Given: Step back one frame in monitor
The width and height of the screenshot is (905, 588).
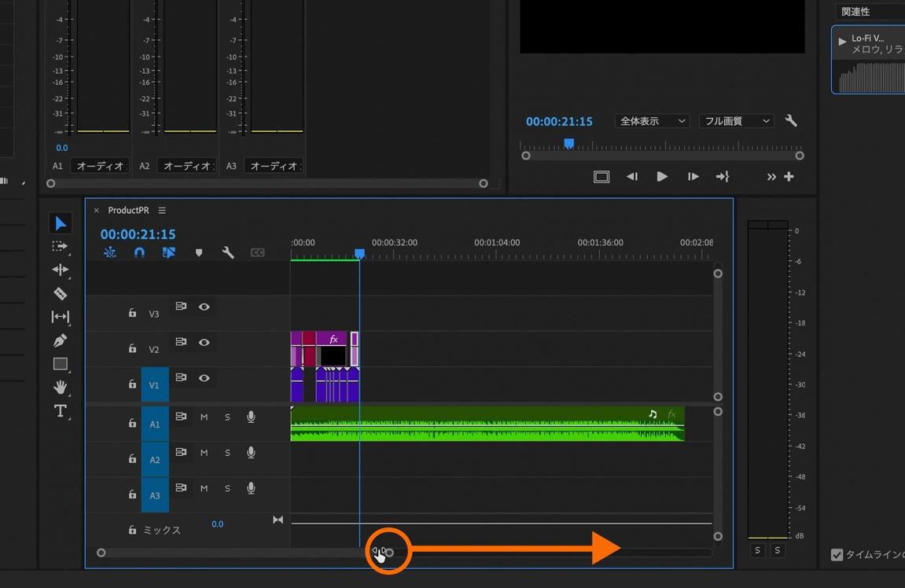Looking at the screenshot, I should pyautogui.click(x=632, y=177).
